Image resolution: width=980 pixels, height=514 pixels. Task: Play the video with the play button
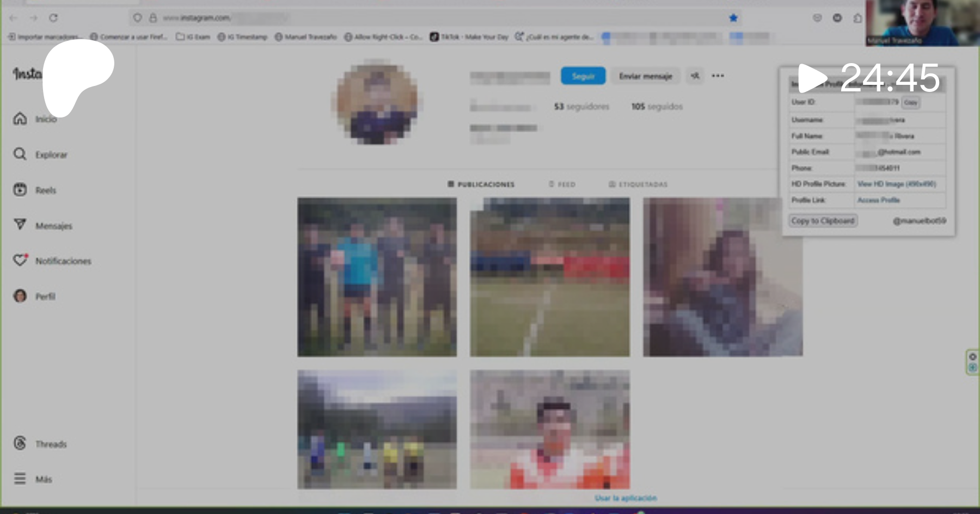coord(811,78)
